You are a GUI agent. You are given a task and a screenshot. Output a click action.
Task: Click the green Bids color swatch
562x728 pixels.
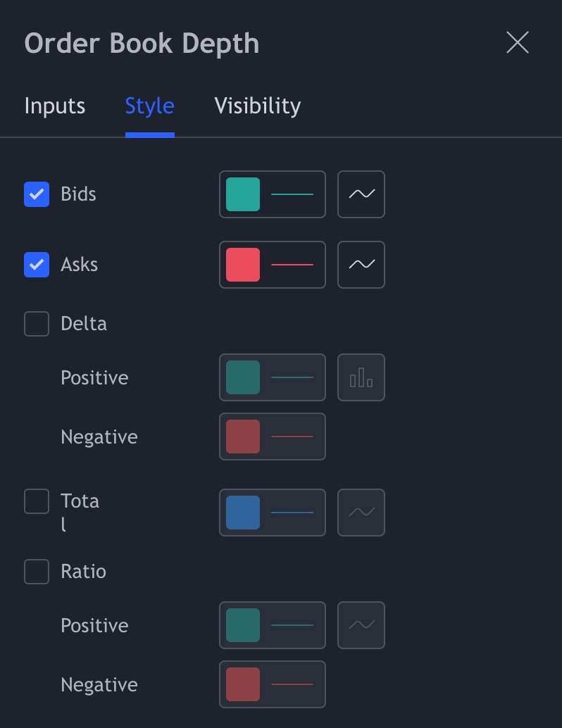(x=243, y=194)
